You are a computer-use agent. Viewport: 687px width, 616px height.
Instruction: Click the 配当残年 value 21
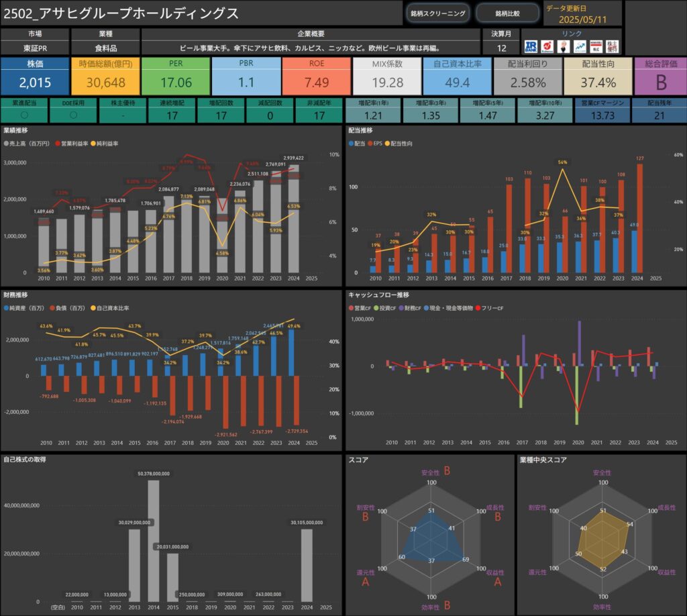coord(659,115)
